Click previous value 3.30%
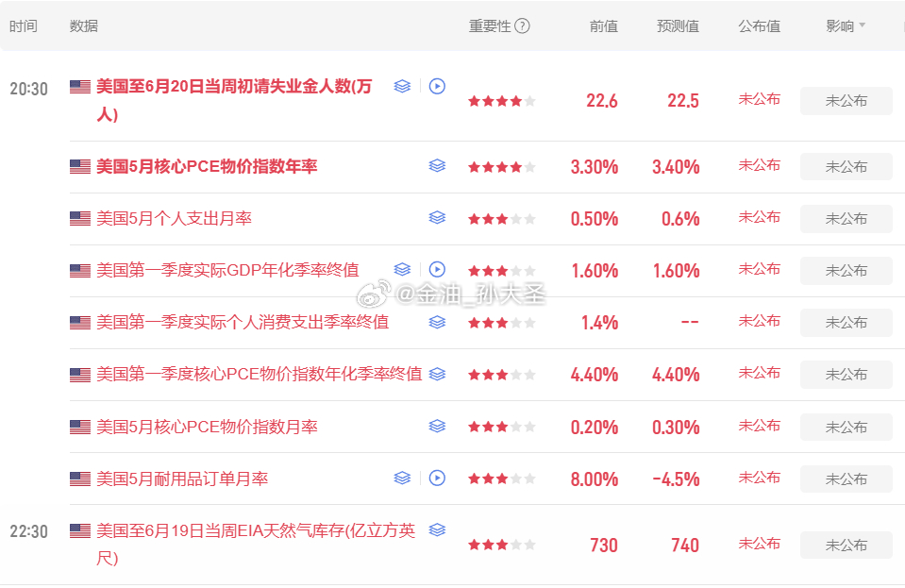Image resolution: width=905 pixels, height=588 pixels. [595, 167]
